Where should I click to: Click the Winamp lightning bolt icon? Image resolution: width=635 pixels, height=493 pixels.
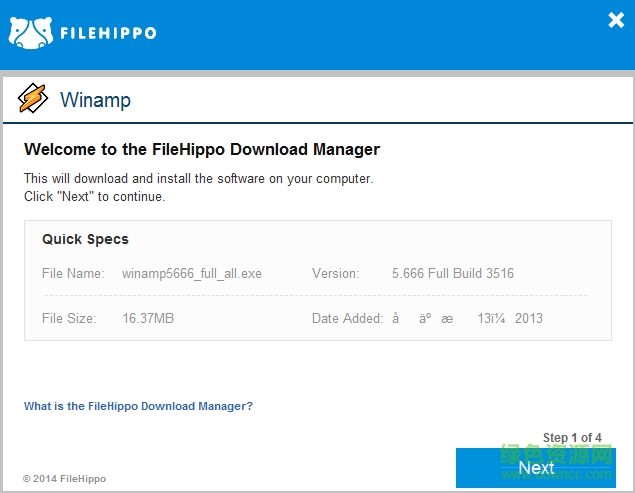[x=33, y=99]
